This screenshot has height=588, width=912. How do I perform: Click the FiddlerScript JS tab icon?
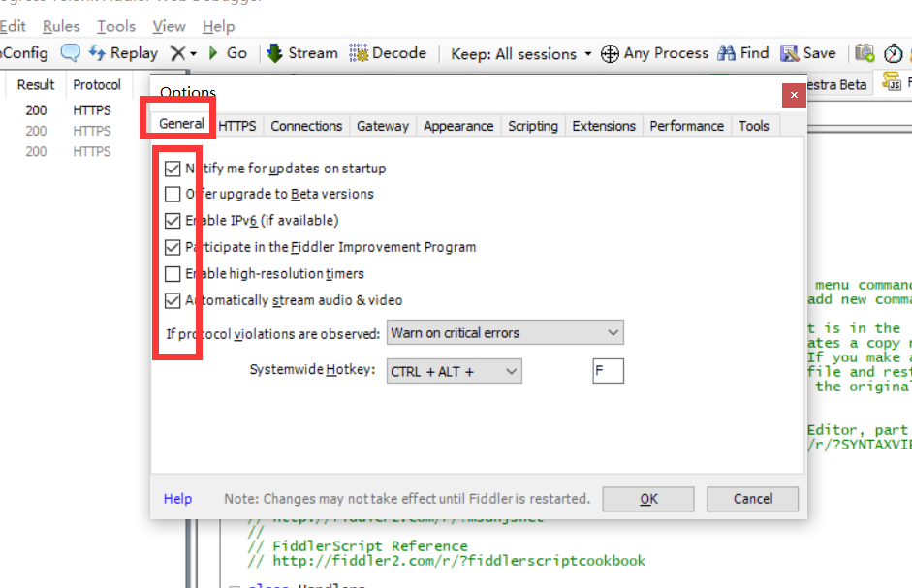pos(892,81)
